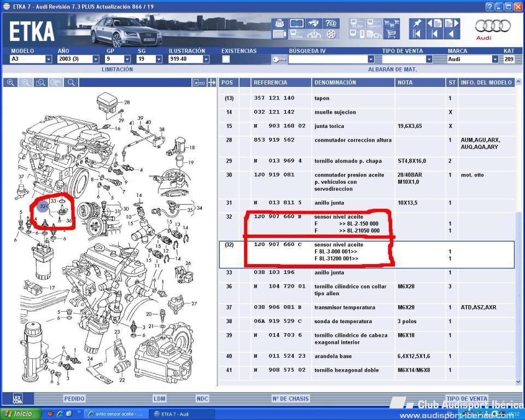Open the ?@ help query icon
525x420 pixels.
(331, 23)
